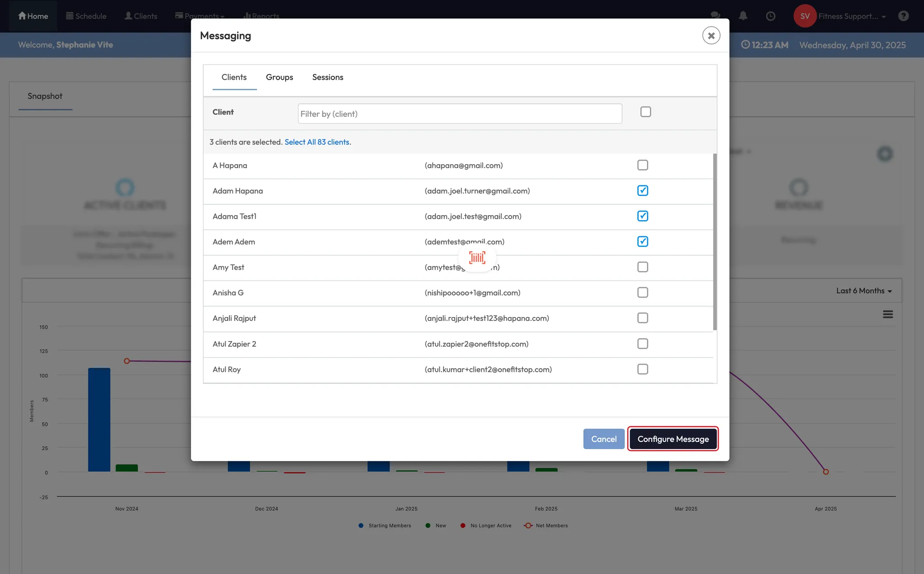
Task: Close the Messaging dialog with X icon
Action: click(711, 36)
